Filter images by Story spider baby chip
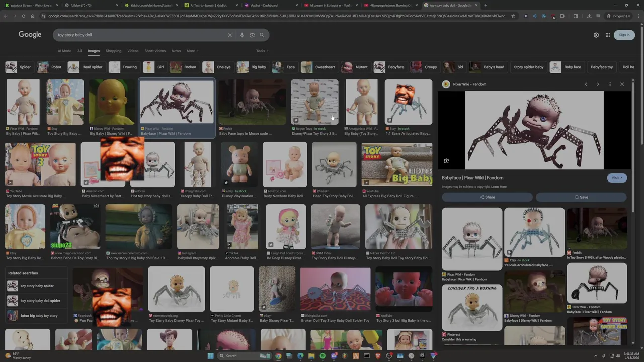644x362 pixels. (x=528, y=67)
